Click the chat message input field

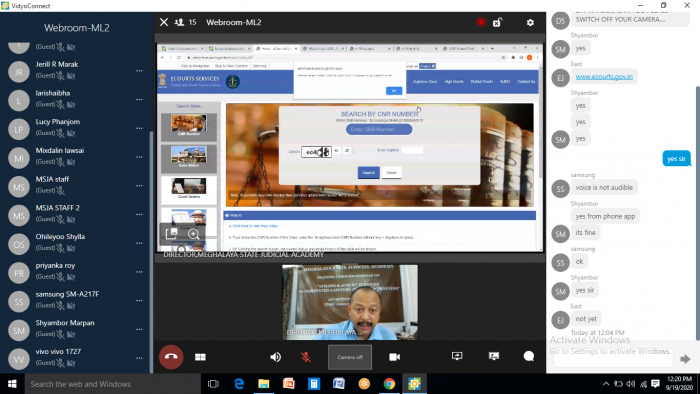point(612,358)
